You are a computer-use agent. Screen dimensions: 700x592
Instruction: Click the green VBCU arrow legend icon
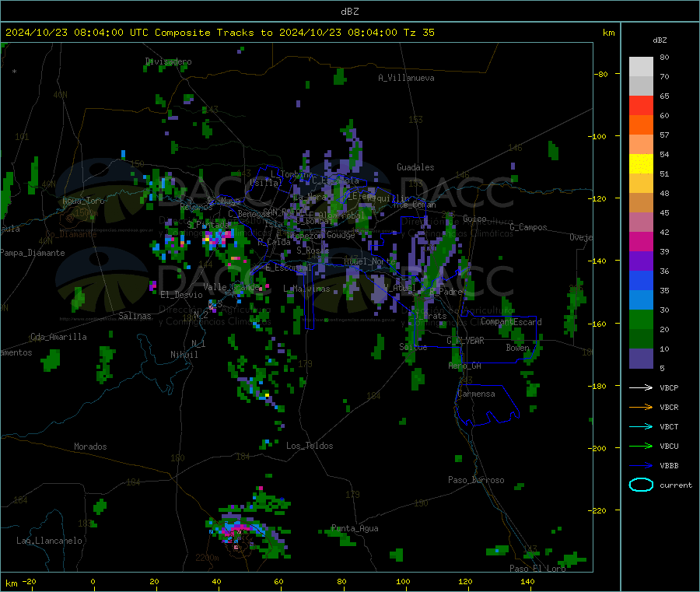[x=641, y=446]
